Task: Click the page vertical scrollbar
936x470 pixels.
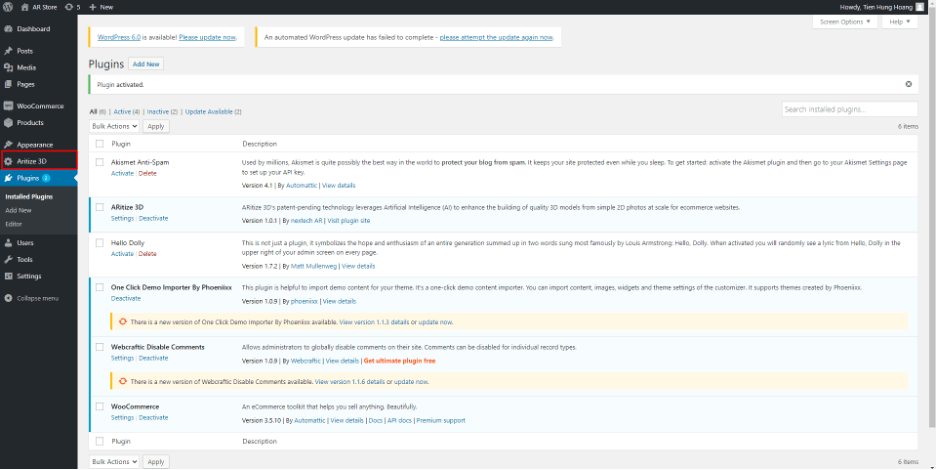Action: coord(932,221)
